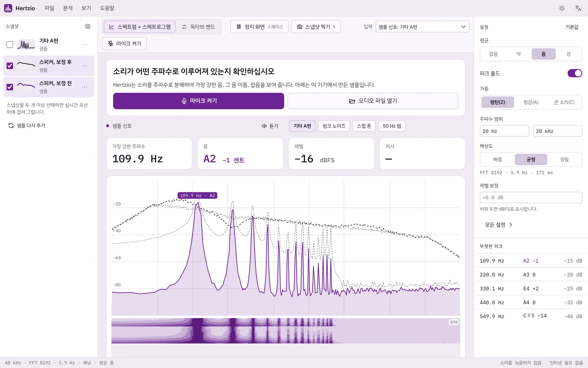Open the 분석 menu

pos(68,8)
